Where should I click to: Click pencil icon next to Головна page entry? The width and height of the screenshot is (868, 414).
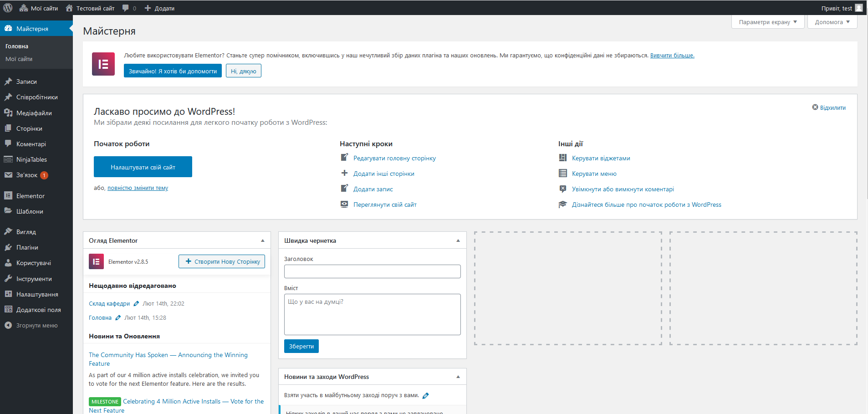[x=118, y=317]
